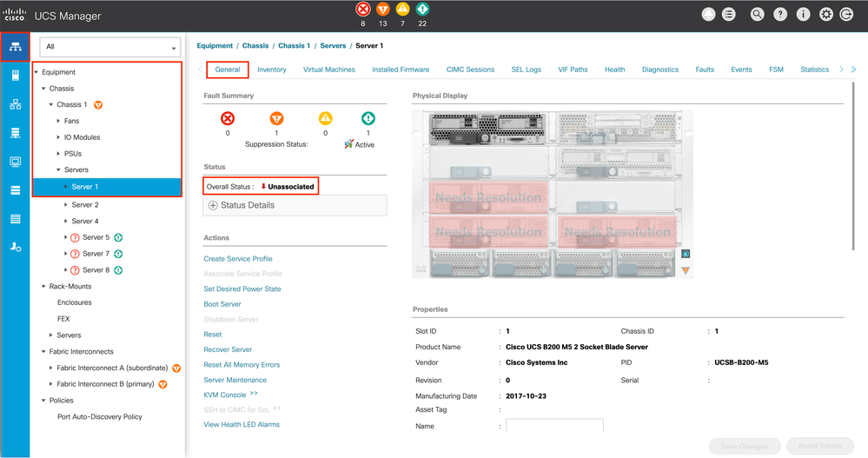Switch to the Health tab
The image size is (868, 458).
click(614, 70)
